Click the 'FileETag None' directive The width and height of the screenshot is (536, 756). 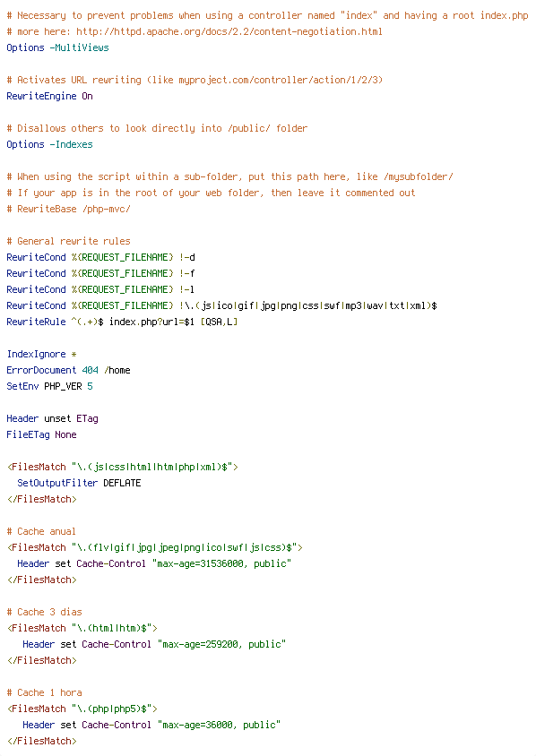(41, 434)
